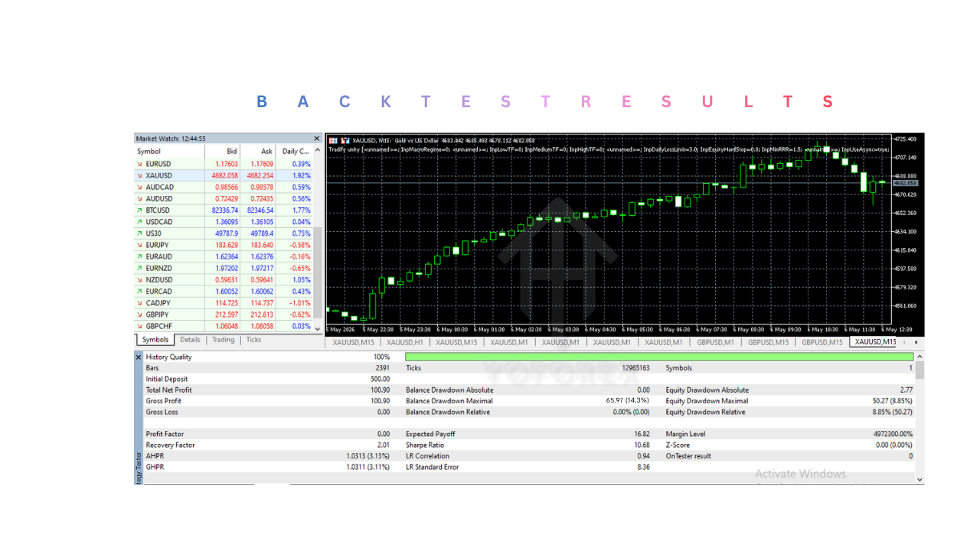Click XAUUSD ask value 4682.254

tap(259, 176)
